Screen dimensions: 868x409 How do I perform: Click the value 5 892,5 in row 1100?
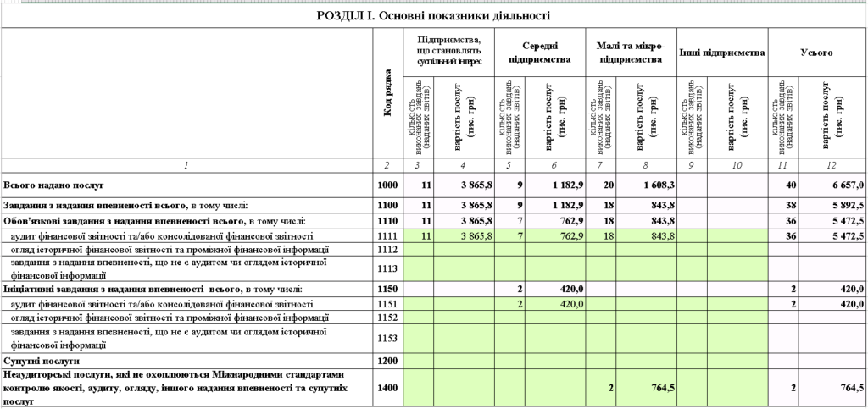[832, 205]
